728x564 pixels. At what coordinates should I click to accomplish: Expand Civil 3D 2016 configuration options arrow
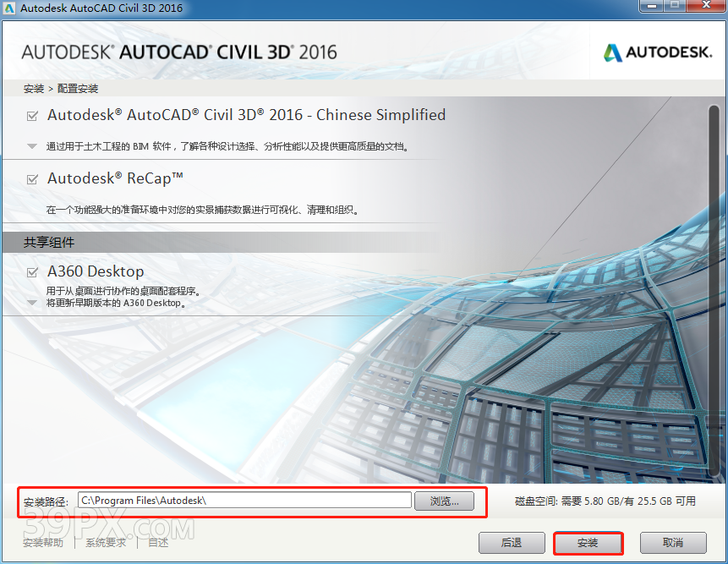pyautogui.click(x=32, y=146)
